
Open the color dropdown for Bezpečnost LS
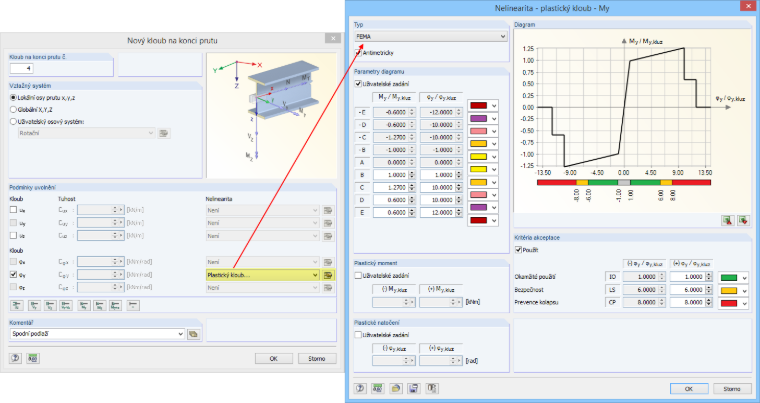[x=744, y=290]
